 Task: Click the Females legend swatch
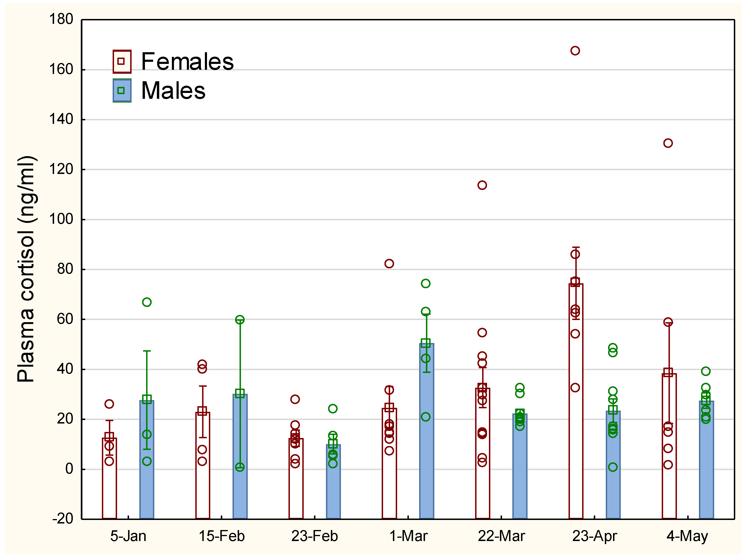[x=122, y=61]
